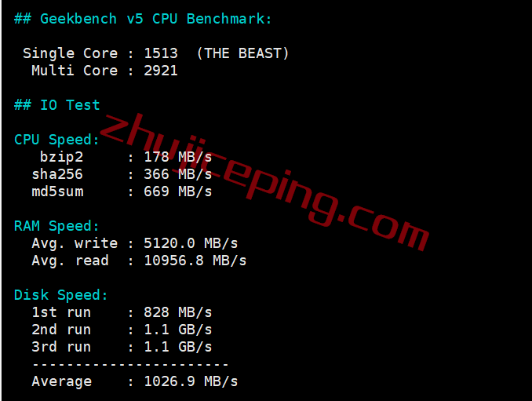
Task: Click the md5sum label text
Action: [x=58, y=191]
